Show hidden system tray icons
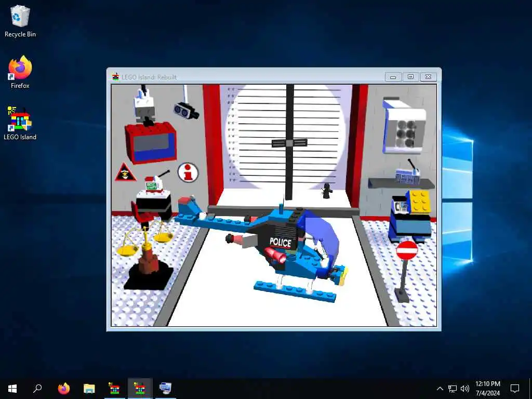This screenshot has height=399, width=532. click(x=440, y=389)
